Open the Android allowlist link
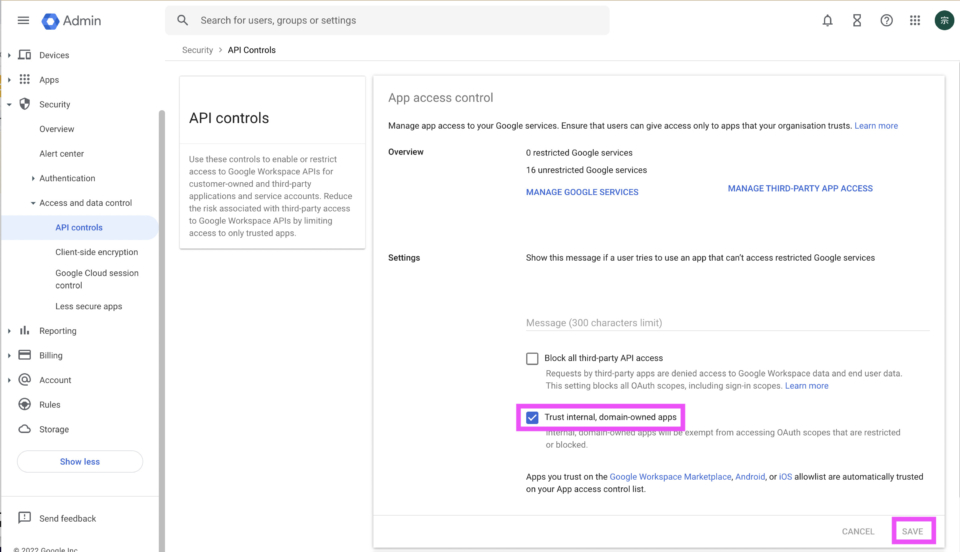Viewport: 960px width, 552px height. tap(750, 477)
